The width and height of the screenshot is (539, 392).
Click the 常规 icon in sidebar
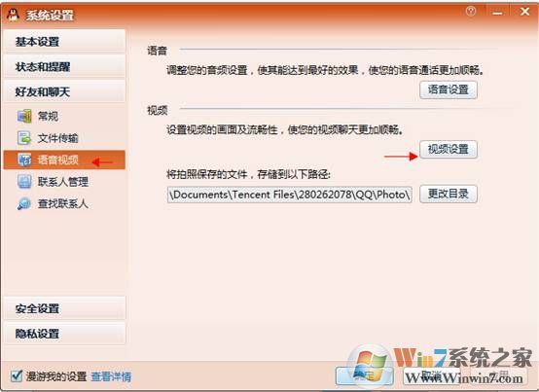pyautogui.click(x=24, y=116)
